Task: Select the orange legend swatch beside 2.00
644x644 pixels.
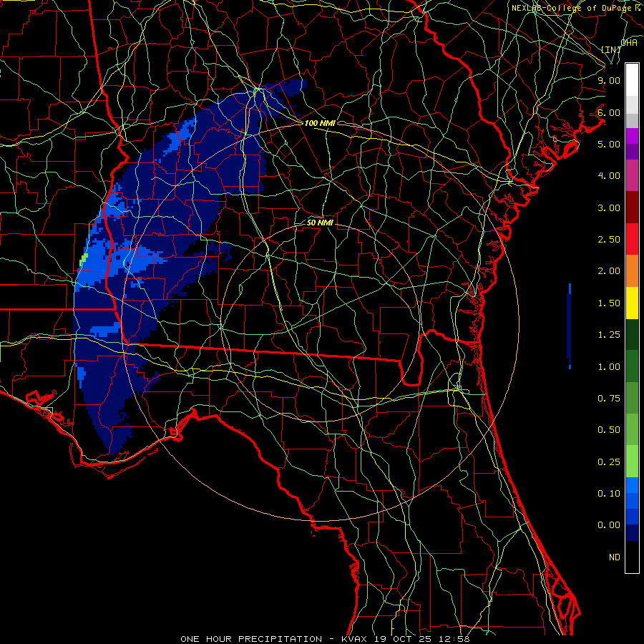Action: 632,271
